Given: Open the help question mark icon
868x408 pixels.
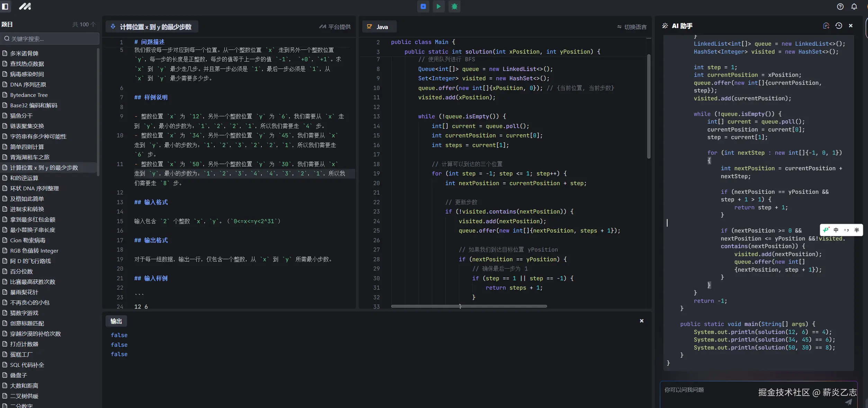Looking at the screenshot, I should tap(840, 7).
